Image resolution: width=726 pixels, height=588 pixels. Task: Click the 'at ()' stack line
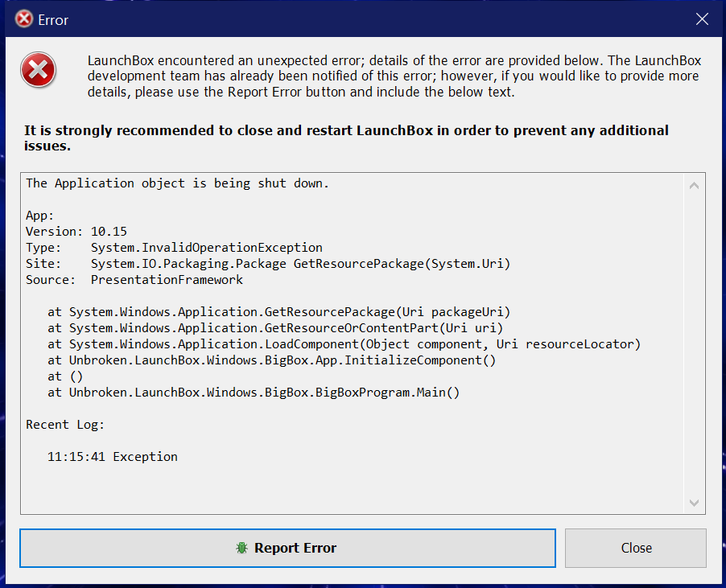65,376
